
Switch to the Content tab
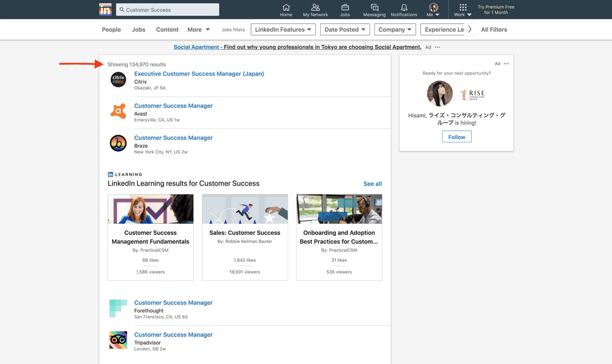click(x=167, y=29)
